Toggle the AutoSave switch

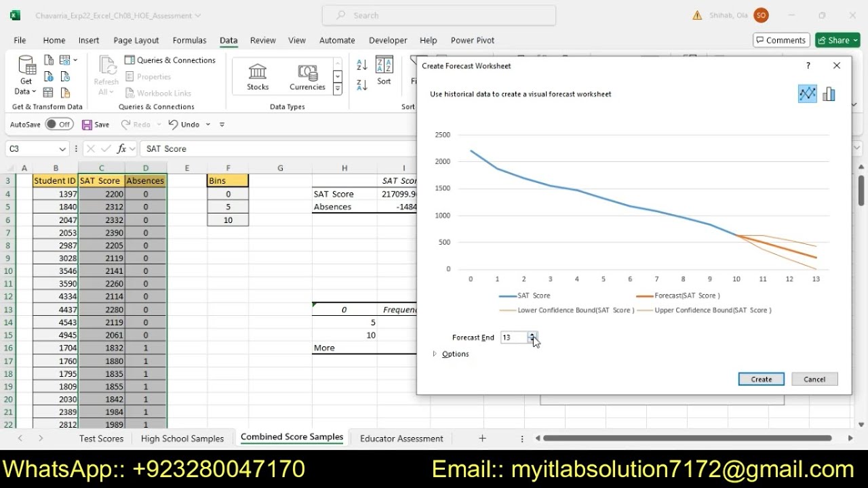click(x=59, y=125)
